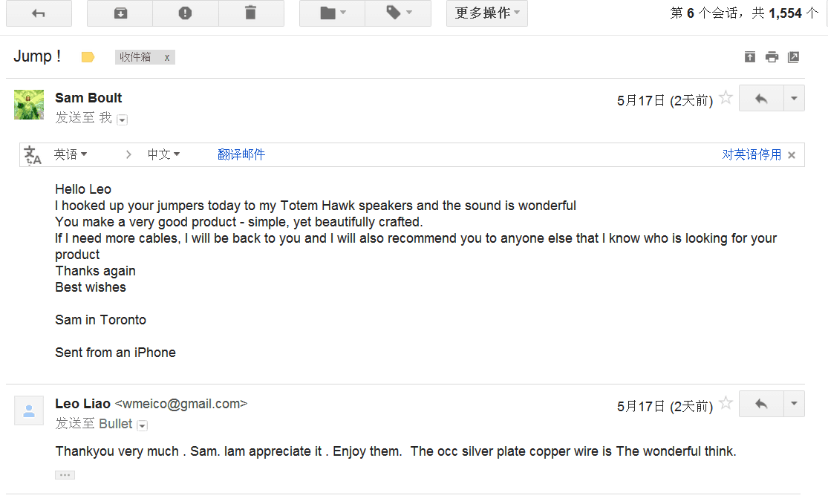This screenshot has width=828, height=504.
Task: Archive this conversation
Action: [120, 13]
